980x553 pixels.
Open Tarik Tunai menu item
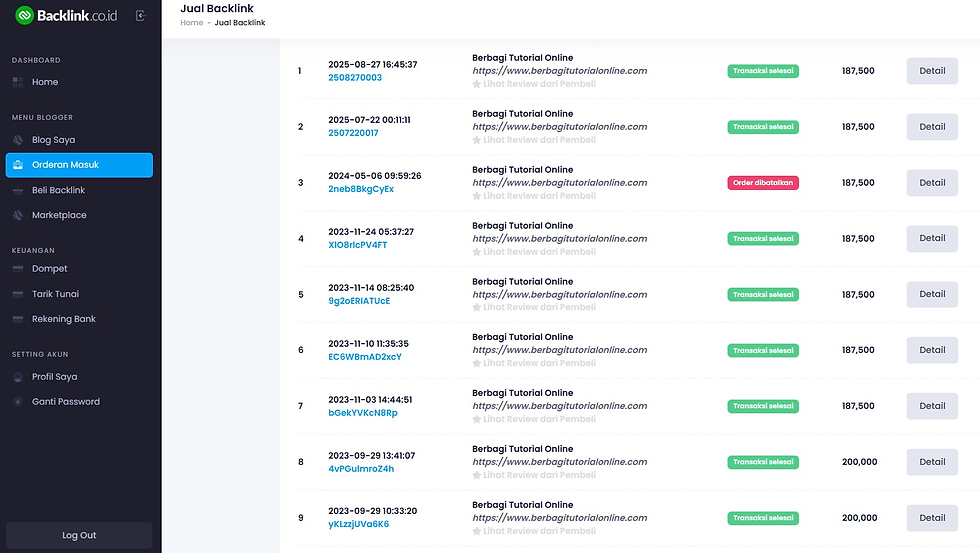click(79, 294)
